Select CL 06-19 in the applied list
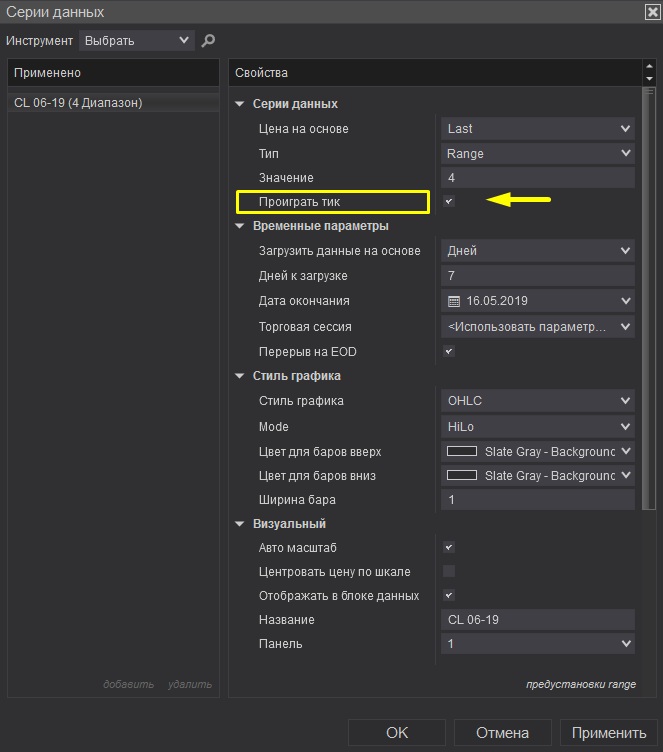 (78, 103)
